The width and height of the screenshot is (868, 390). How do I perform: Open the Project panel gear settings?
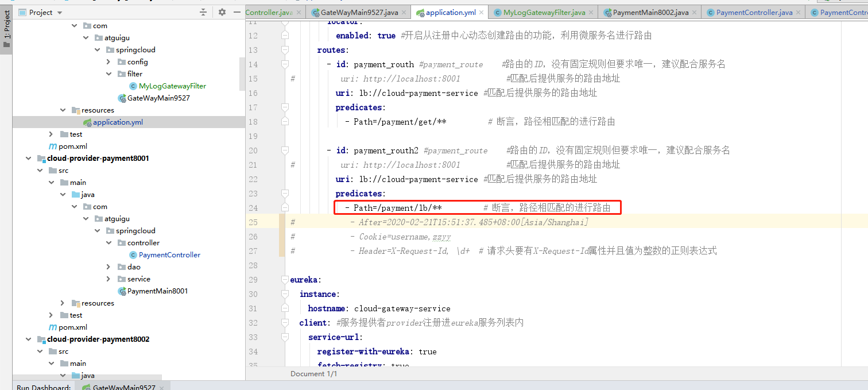[222, 12]
